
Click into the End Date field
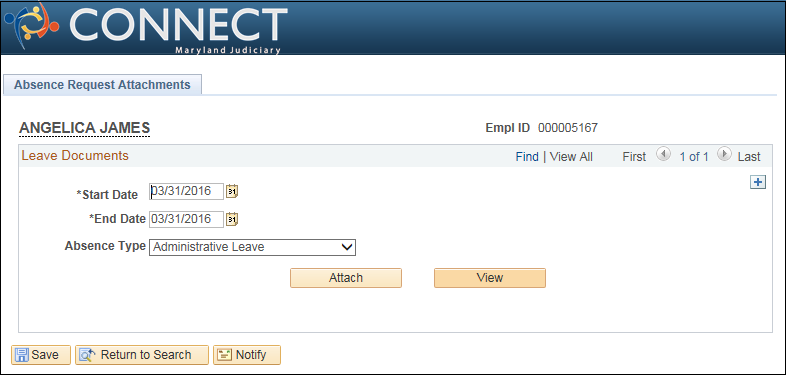186,219
